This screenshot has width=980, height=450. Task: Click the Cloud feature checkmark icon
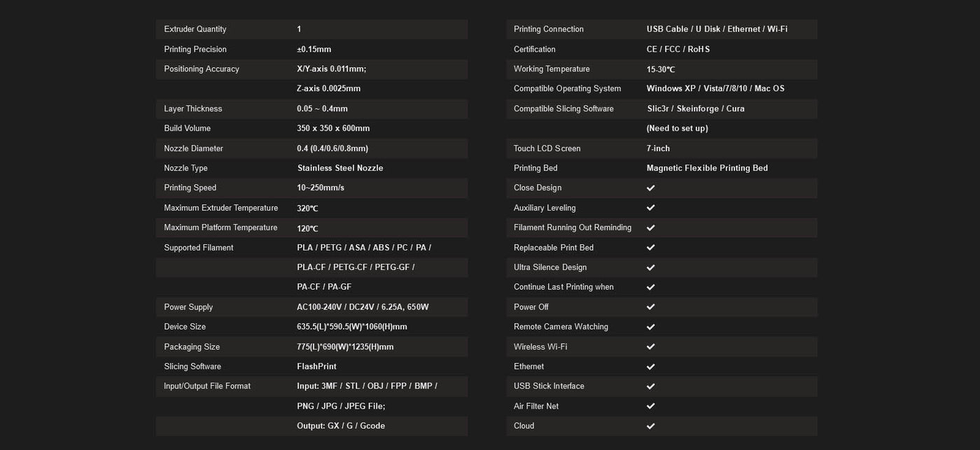pos(650,426)
